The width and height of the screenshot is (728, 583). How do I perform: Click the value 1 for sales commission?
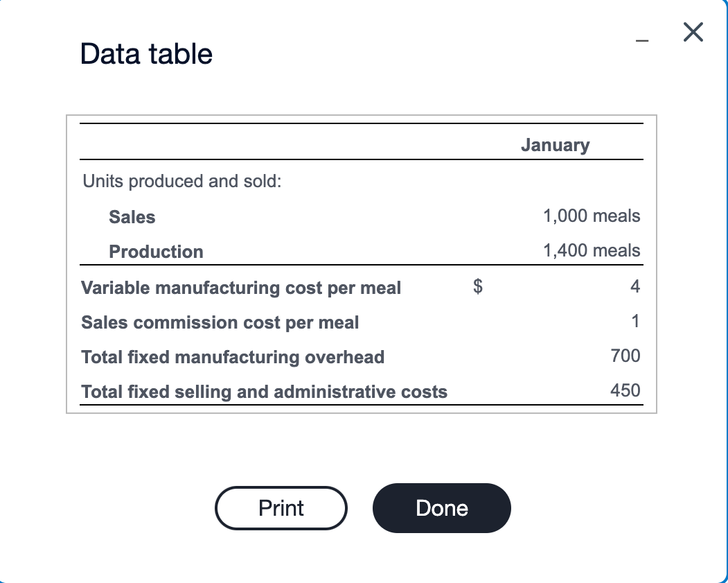[636, 321]
